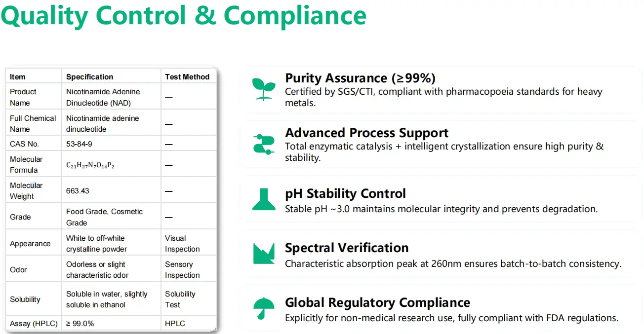Click the sprout icon beside Purity Assurance
This screenshot has height=334, width=644.
[264, 89]
